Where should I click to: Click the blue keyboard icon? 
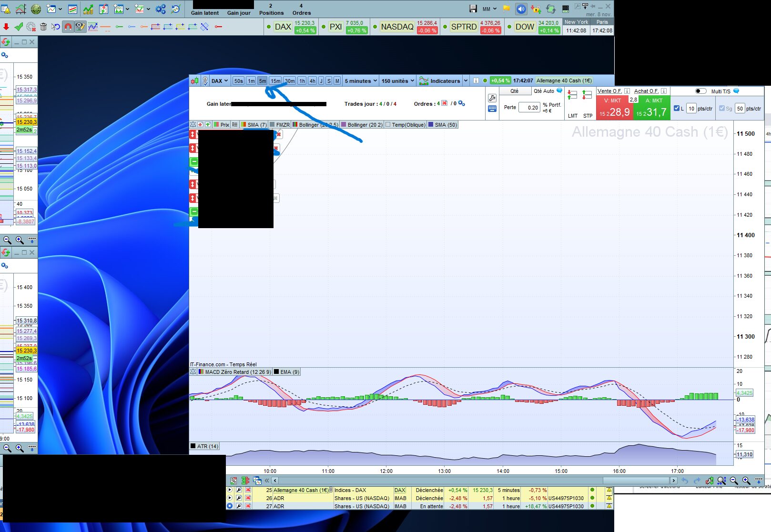[x=492, y=109]
